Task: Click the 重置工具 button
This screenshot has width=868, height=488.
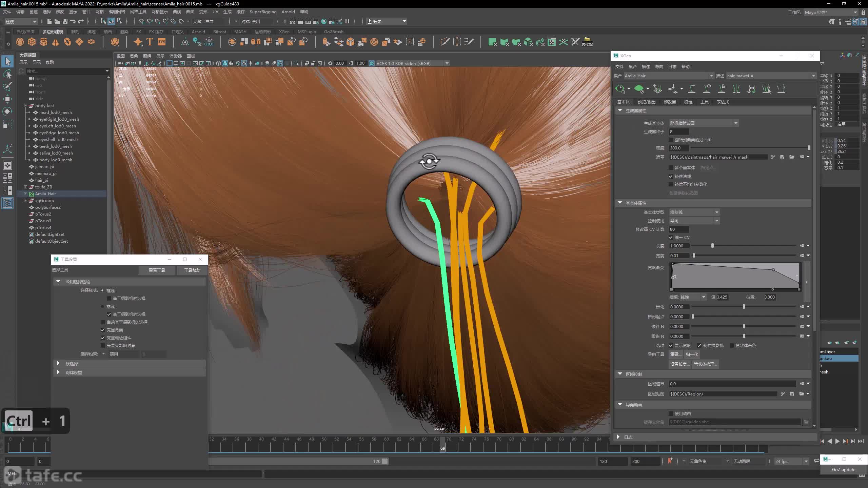Action: pos(157,270)
